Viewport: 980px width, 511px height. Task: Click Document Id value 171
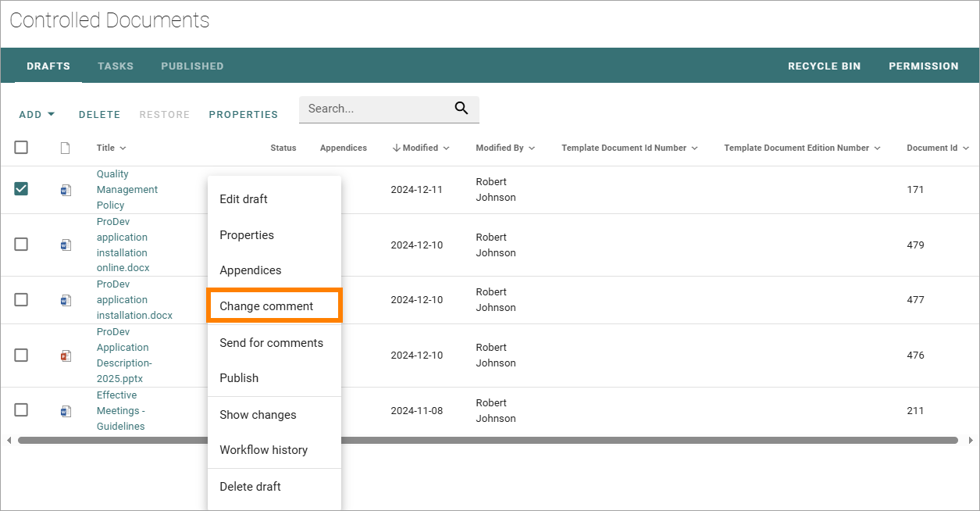915,190
